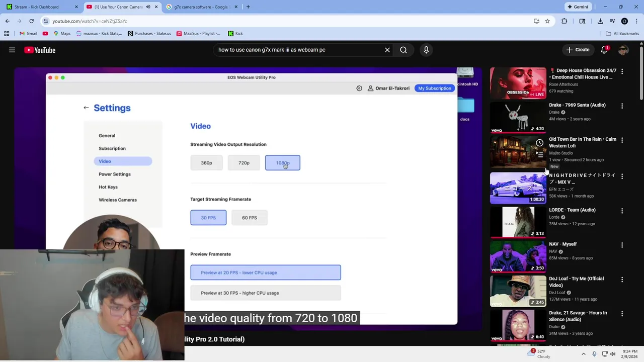Open the Subscription settings section
The width and height of the screenshot is (644, 362).
(112, 148)
